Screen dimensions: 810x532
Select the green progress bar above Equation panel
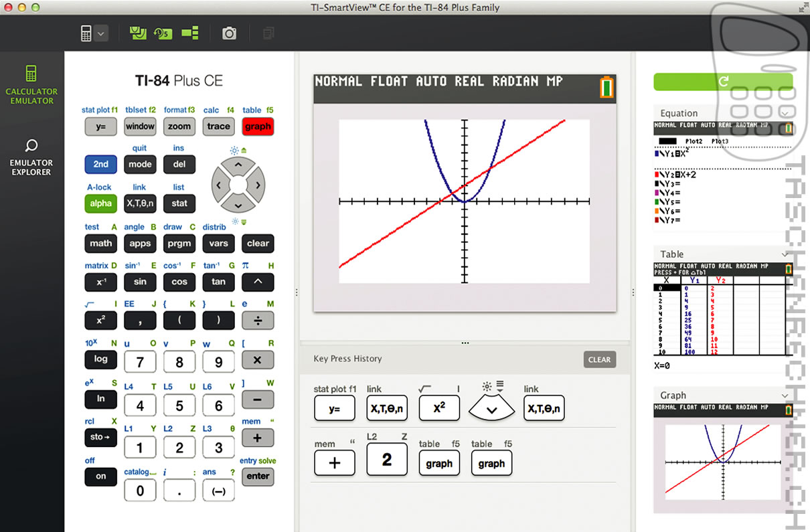coord(723,82)
